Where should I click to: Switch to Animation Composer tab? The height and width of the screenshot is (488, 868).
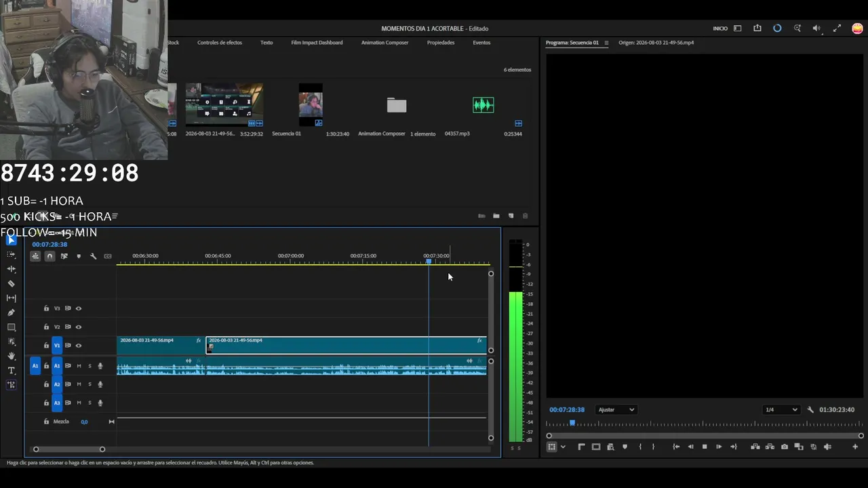pyautogui.click(x=384, y=43)
